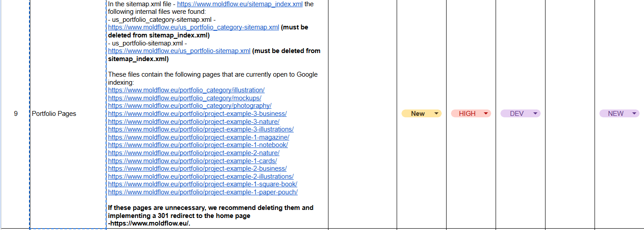The image size is (644, 230).
Task: Open the project-example-1-paper-pouch link
Action: click(203, 192)
